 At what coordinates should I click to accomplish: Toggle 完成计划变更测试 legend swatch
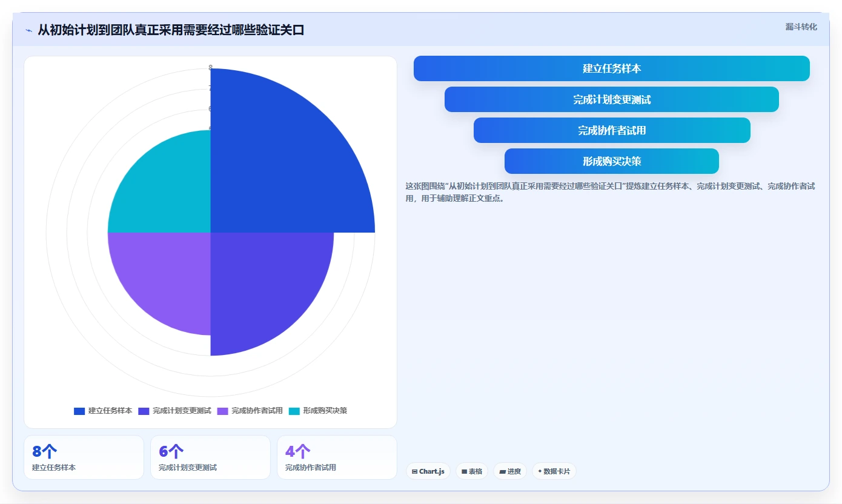(x=144, y=411)
